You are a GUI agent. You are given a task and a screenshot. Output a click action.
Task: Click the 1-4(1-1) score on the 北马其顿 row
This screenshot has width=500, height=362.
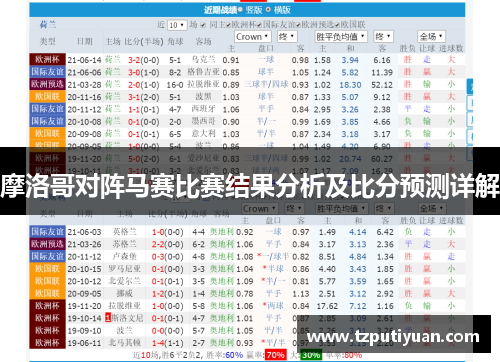point(168,343)
